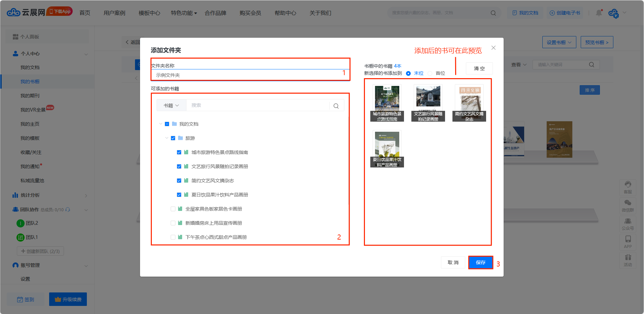644x314 pixels.
Task: Toggle 我的文档 root checkbox
Action: 167,124
